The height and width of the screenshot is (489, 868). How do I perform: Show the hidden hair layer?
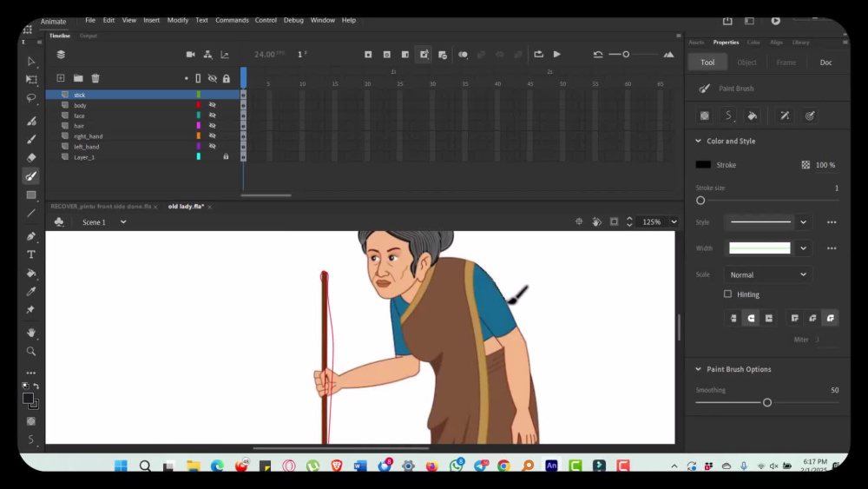pos(212,126)
